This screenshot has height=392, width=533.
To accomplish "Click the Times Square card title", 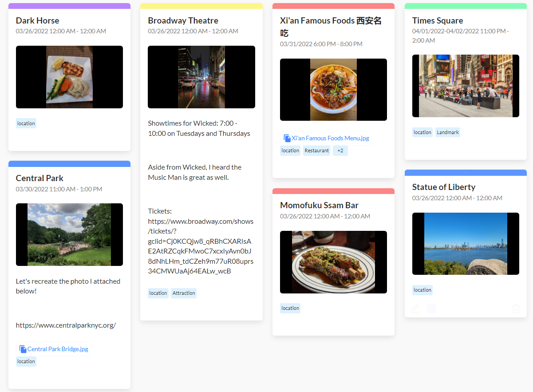I will (x=437, y=21).
